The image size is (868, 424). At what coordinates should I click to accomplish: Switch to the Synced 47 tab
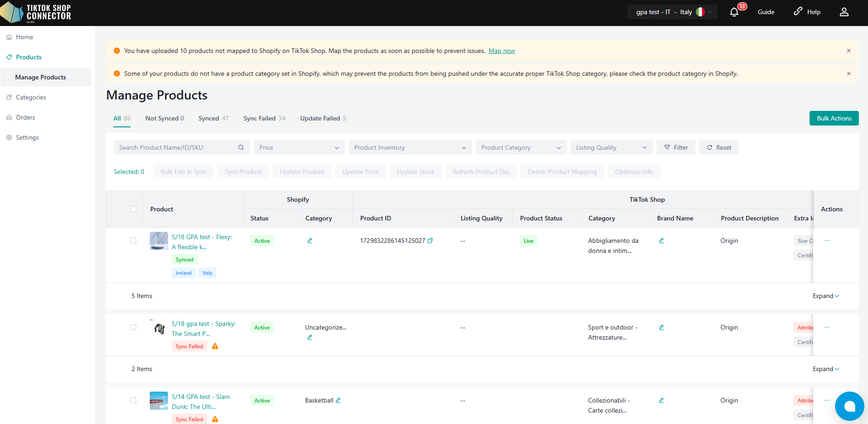214,118
